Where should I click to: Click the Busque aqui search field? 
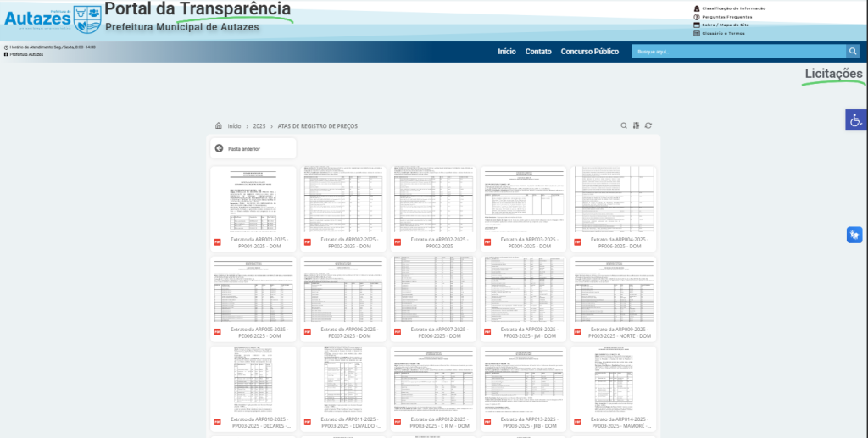(737, 52)
